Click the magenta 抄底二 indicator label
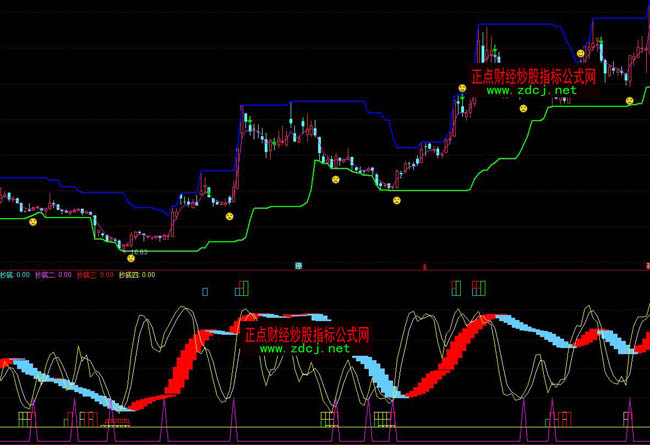 point(46,274)
